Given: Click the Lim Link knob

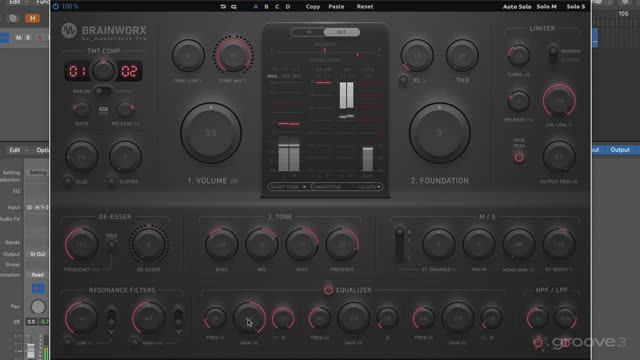Looking at the screenshot, I should [x=559, y=100].
